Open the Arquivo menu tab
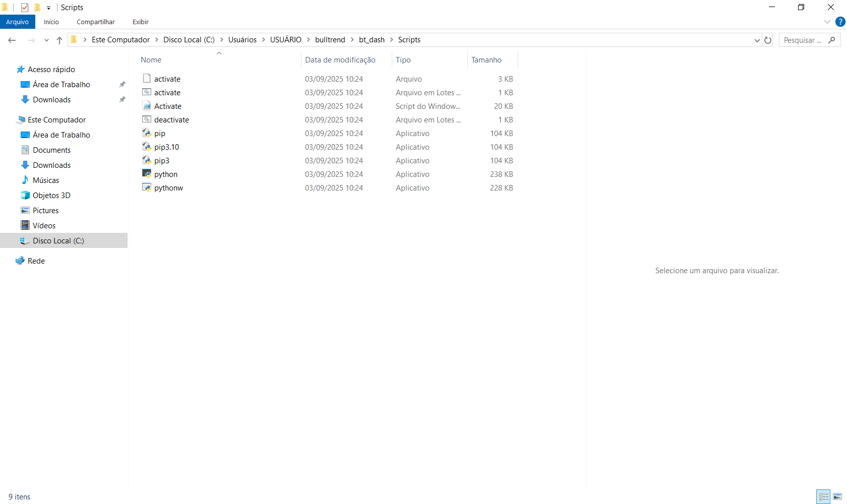 pyautogui.click(x=18, y=22)
